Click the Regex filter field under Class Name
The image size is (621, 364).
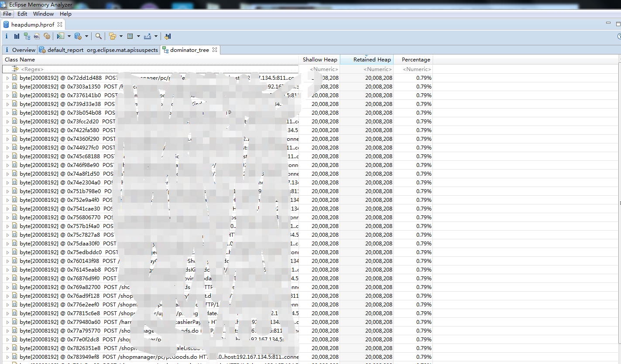pyautogui.click(x=151, y=69)
